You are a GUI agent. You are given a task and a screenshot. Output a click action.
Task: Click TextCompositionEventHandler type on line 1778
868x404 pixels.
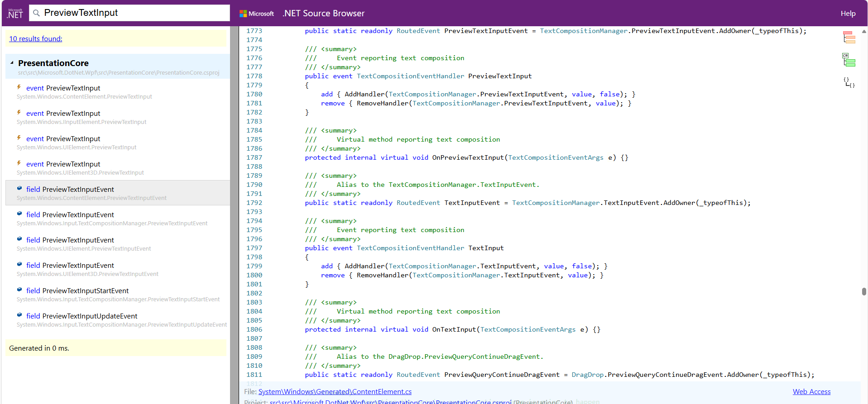click(411, 76)
